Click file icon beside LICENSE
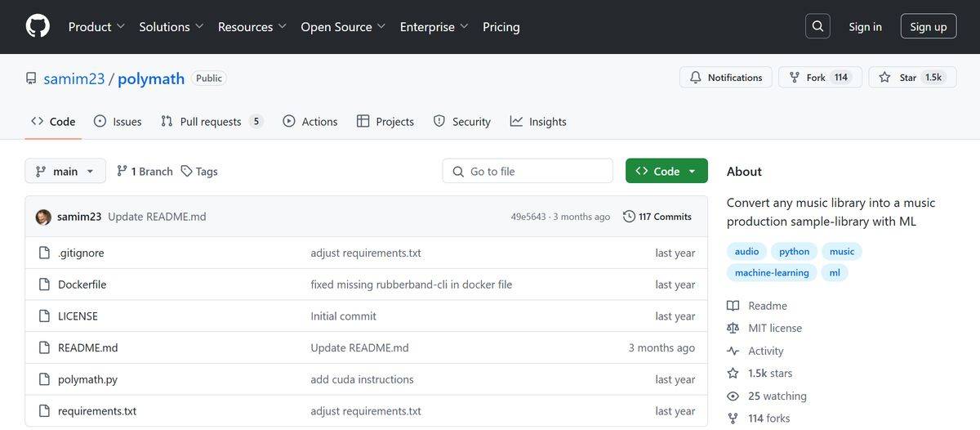 click(x=44, y=316)
